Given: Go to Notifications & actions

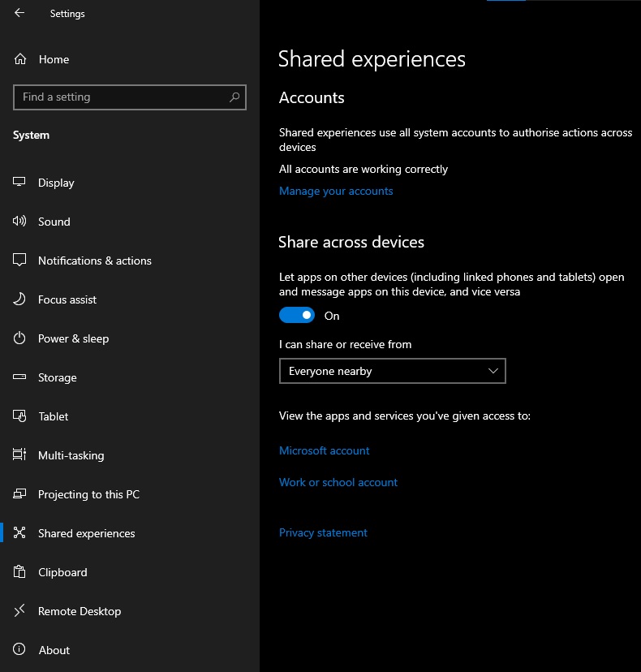Looking at the screenshot, I should [94, 261].
